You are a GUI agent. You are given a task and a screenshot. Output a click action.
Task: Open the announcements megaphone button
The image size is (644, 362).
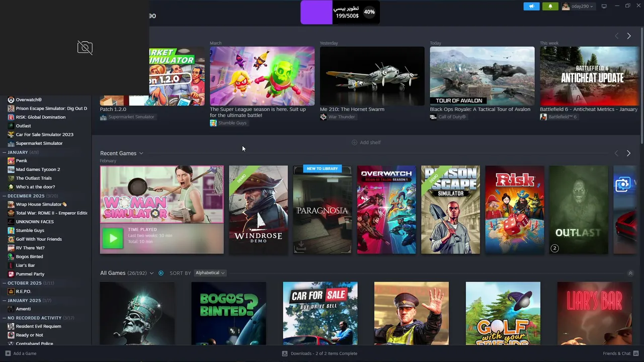(x=531, y=6)
